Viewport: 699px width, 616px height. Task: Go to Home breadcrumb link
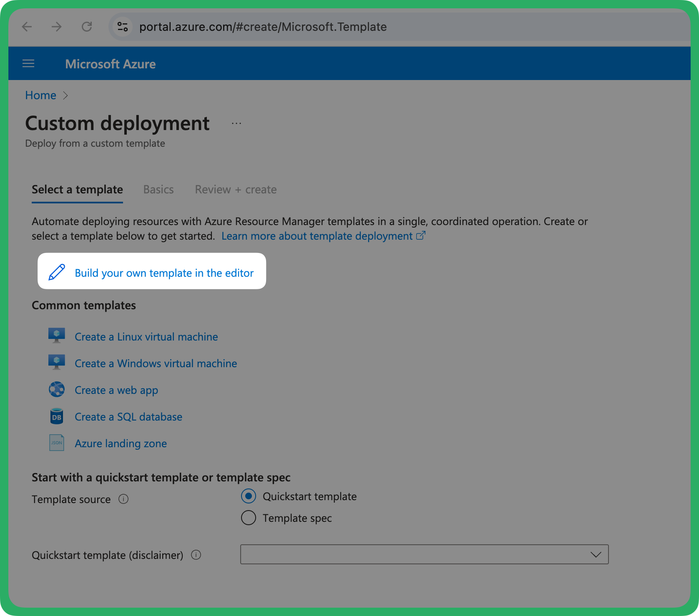(x=40, y=95)
